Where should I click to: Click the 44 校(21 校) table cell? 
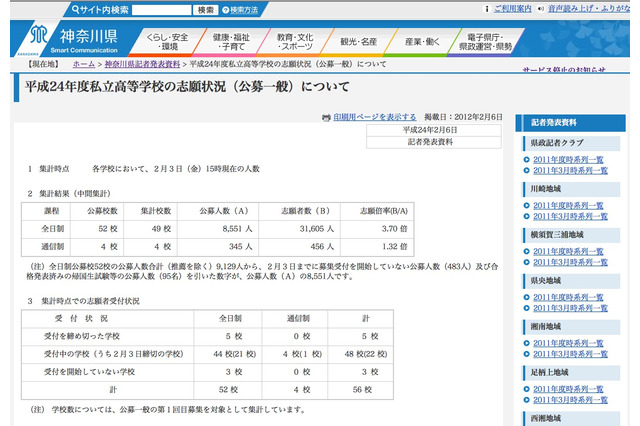[x=228, y=354]
